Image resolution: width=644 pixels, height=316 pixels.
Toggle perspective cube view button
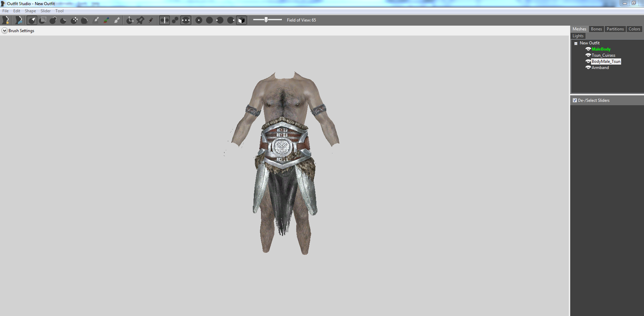(241, 20)
